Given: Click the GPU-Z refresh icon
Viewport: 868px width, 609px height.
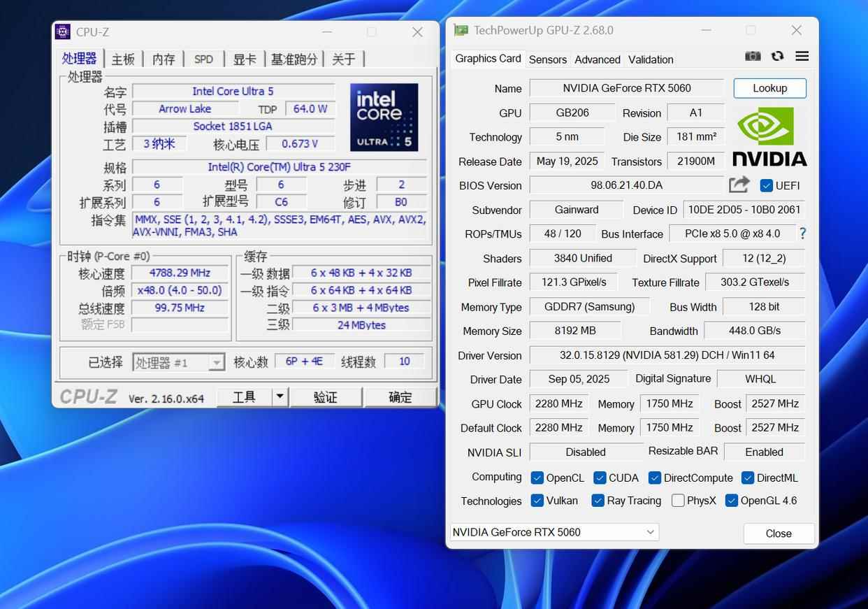Looking at the screenshot, I should click(777, 56).
